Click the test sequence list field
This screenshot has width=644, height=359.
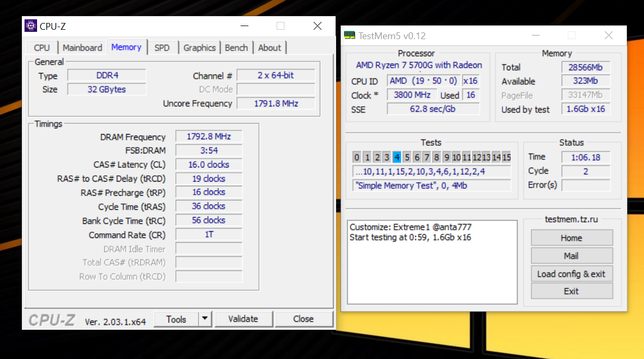tap(432, 172)
